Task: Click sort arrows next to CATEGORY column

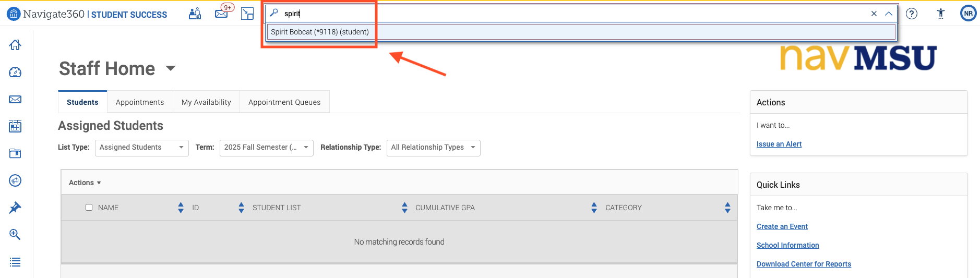Action: (727, 208)
